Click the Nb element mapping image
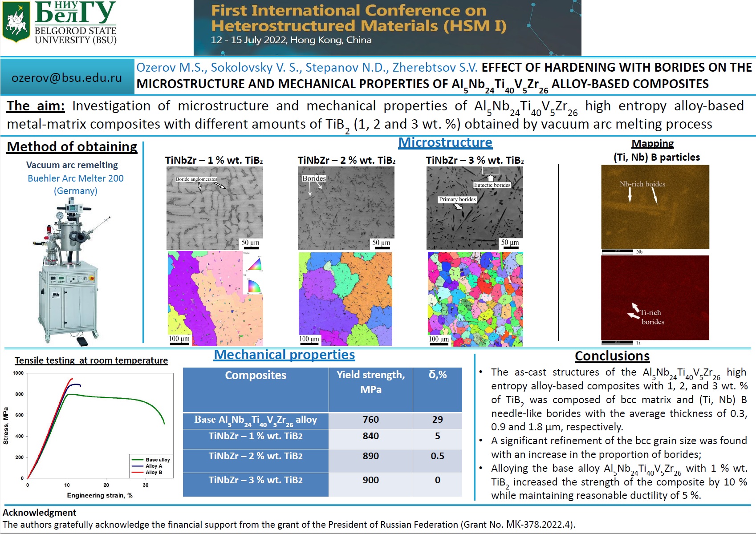756x534 pixels. coord(654,207)
